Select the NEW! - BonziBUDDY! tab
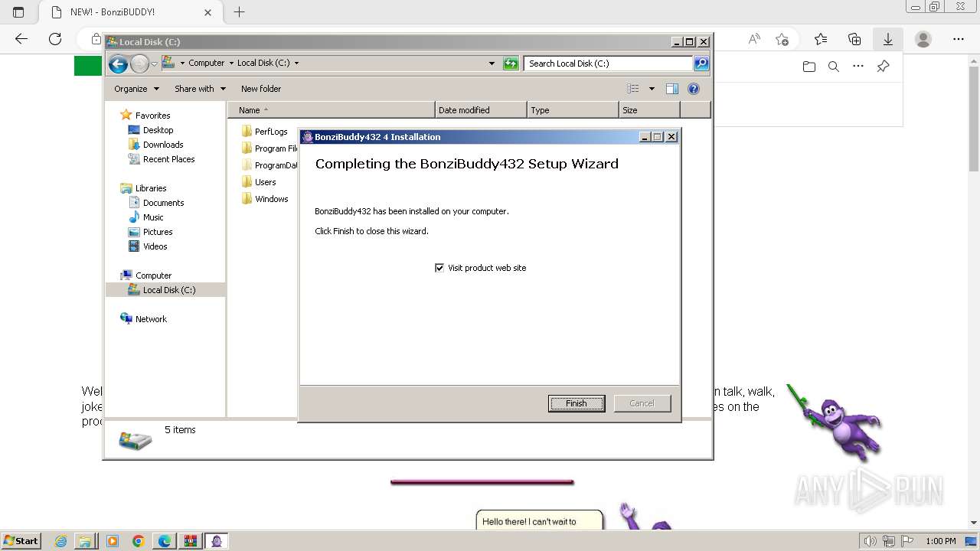The height and width of the screenshot is (551, 980). coord(129,12)
